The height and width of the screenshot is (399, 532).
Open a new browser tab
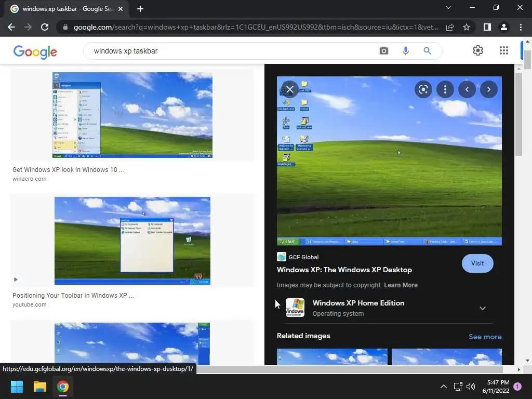coord(140,9)
